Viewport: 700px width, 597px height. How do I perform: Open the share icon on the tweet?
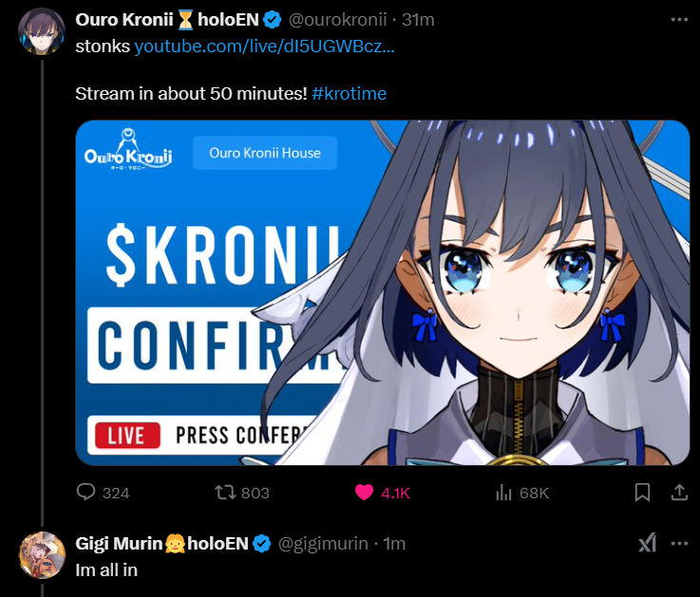pos(679,493)
